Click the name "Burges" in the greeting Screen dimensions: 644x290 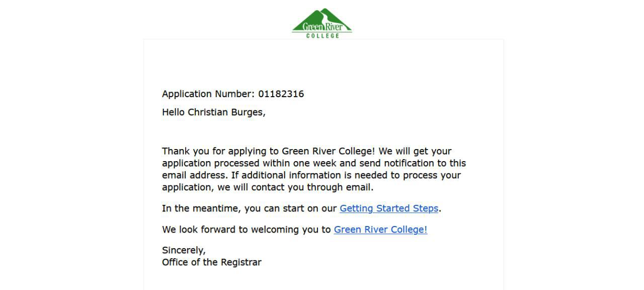point(248,112)
